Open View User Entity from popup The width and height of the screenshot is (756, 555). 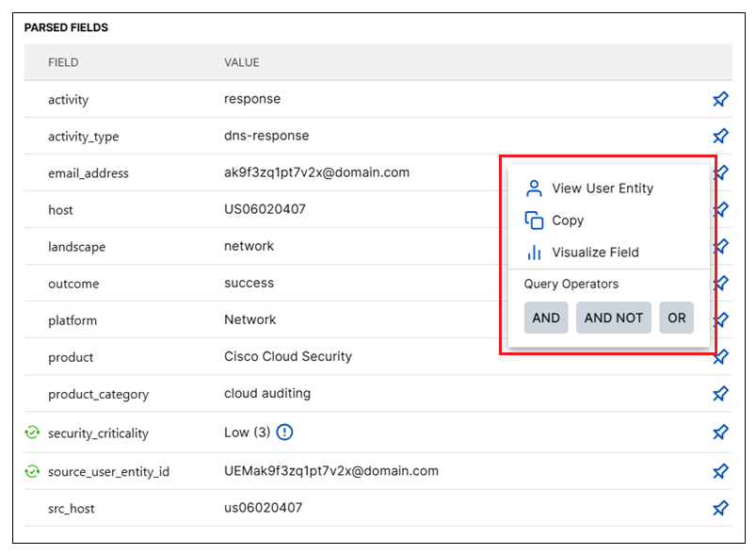click(602, 188)
